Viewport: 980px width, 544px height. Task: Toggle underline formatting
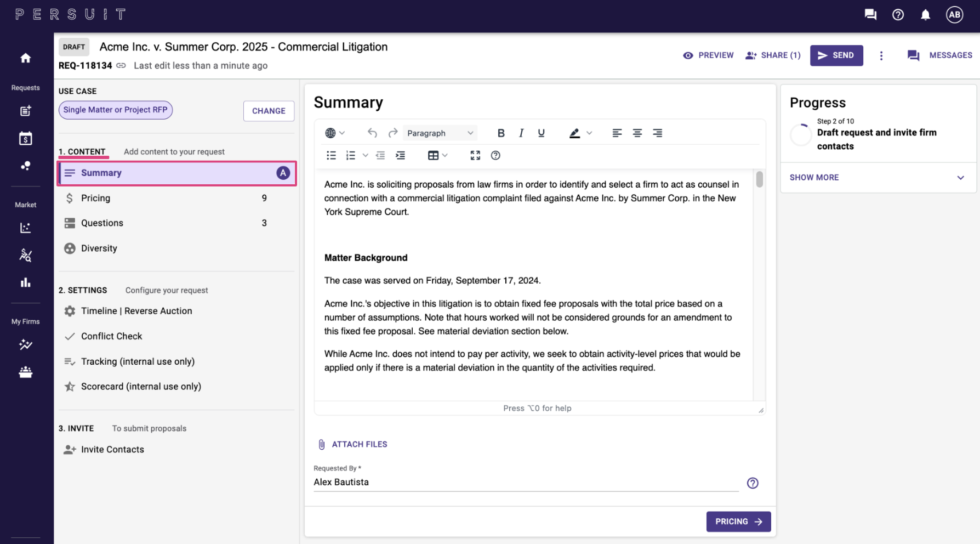[x=541, y=133]
